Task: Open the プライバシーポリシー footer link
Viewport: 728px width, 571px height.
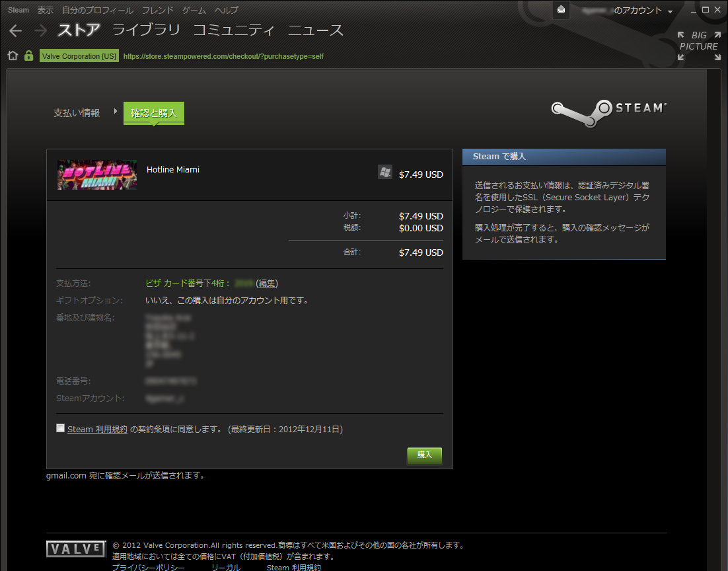Action: coord(148,568)
